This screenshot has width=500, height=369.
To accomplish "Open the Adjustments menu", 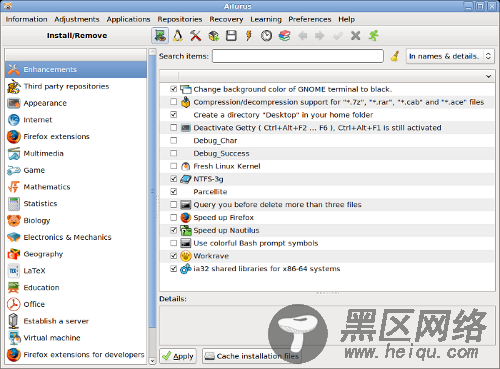I will click(x=77, y=19).
